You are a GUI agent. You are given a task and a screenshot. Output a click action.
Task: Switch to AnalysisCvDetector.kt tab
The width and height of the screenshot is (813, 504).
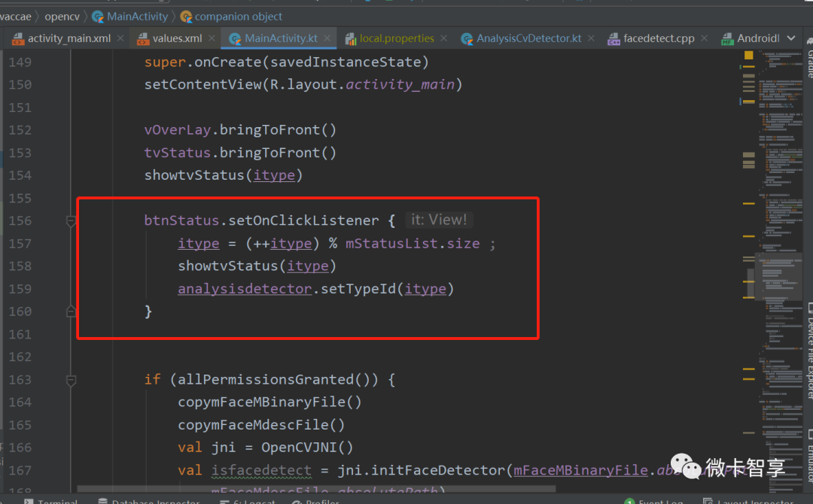[529, 38]
